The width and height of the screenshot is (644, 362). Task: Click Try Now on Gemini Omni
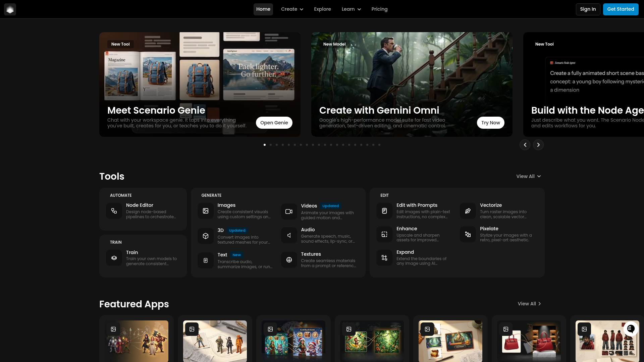(491, 123)
